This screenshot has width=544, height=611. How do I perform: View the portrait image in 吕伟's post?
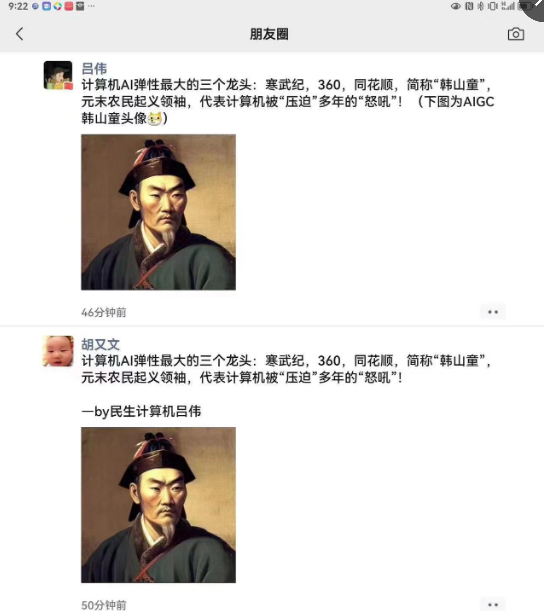click(x=158, y=212)
